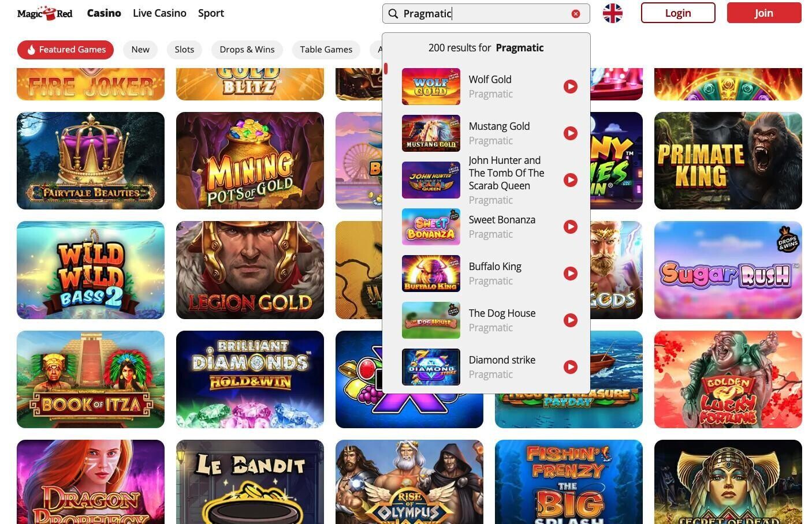Open Sport from the top menu
The image size is (812, 524).
(211, 13)
